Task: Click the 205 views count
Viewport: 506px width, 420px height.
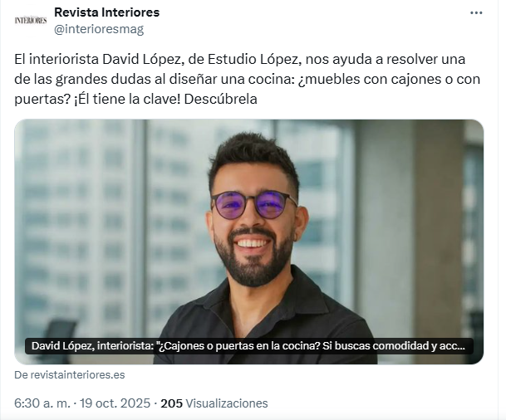Action: (x=172, y=403)
